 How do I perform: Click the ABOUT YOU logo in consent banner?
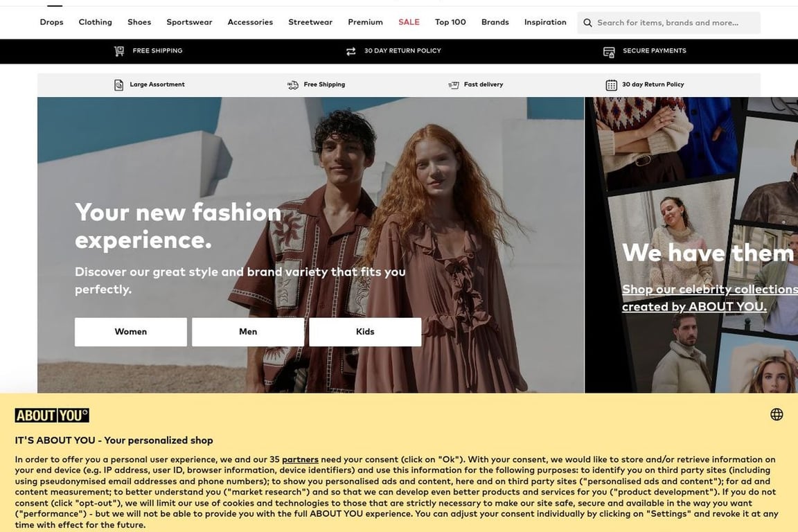click(x=52, y=416)
